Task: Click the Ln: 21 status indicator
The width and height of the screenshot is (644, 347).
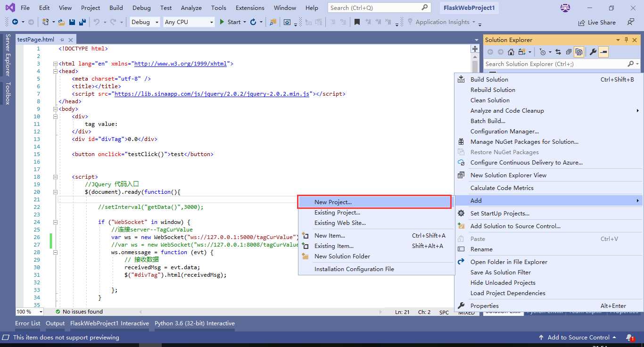Action: tap(403, 312)
